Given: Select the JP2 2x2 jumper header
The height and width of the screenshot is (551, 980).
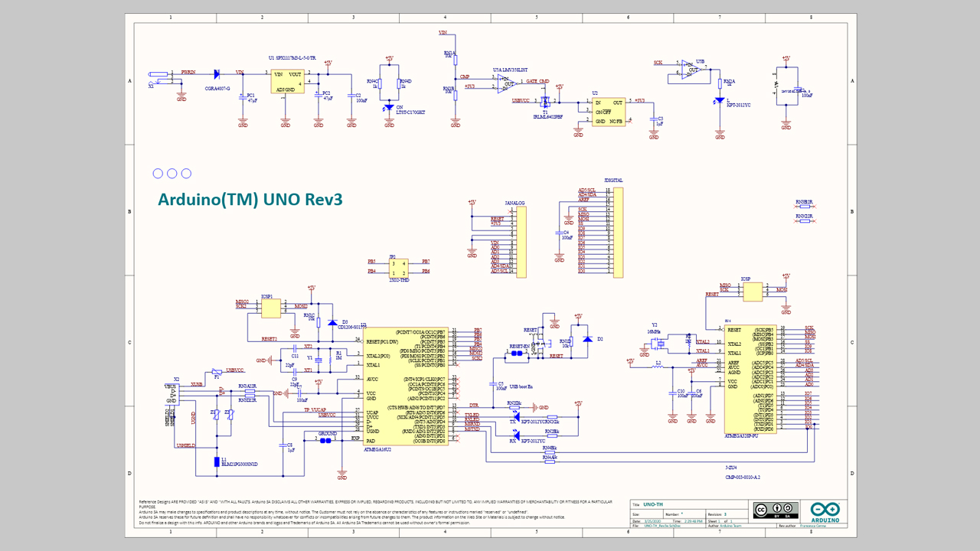Looking at the screenshot, I should (x=399, y=268).
